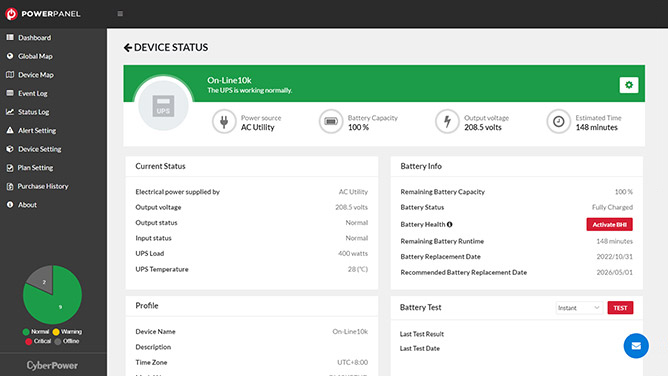Click the Purchase History document icon
The width and height of the screenshot is (668, 376).
click(10, 186)
